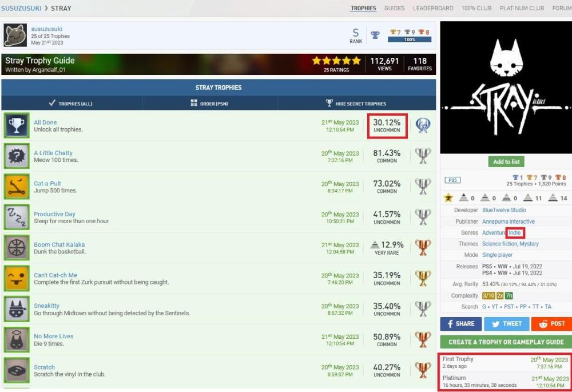Screen dimensions: 572x392
Task: Open the Guides tab
Action: coord(394,8)
